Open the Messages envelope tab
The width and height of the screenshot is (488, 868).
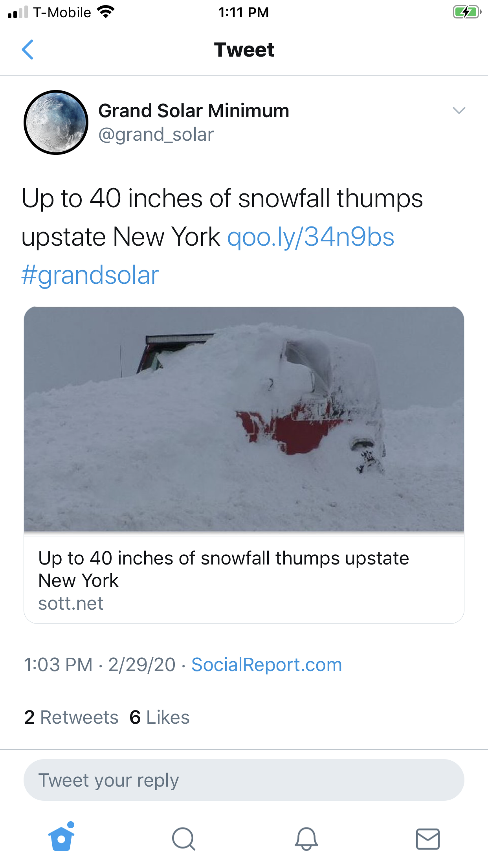[x=427, y=839]
